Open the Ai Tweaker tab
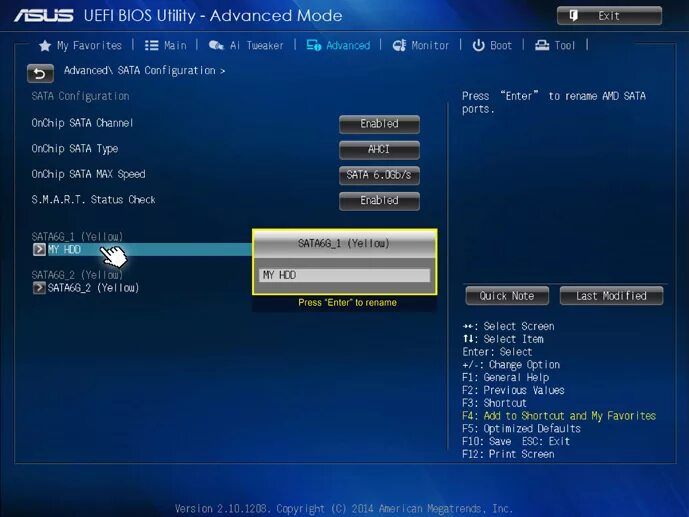 coord(246,46)
